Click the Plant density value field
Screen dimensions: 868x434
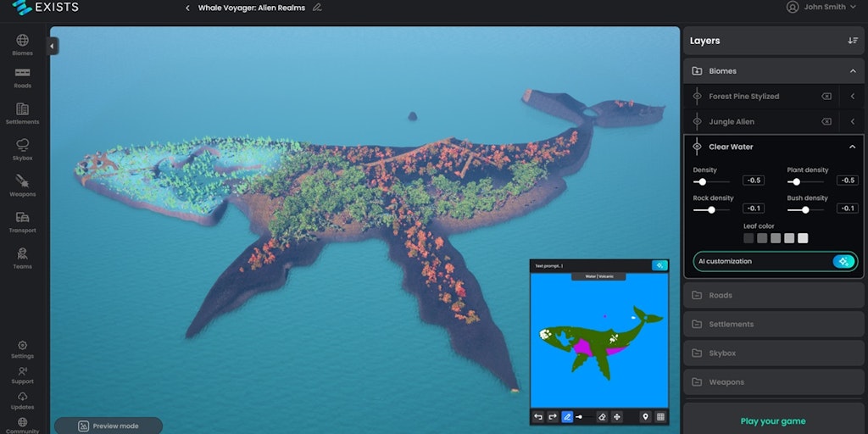coord(848,181)
